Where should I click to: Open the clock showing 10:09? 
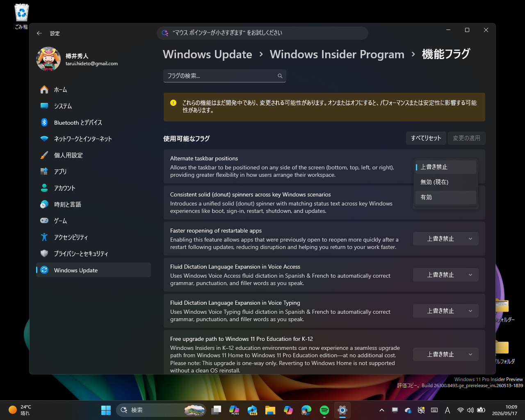504,410
